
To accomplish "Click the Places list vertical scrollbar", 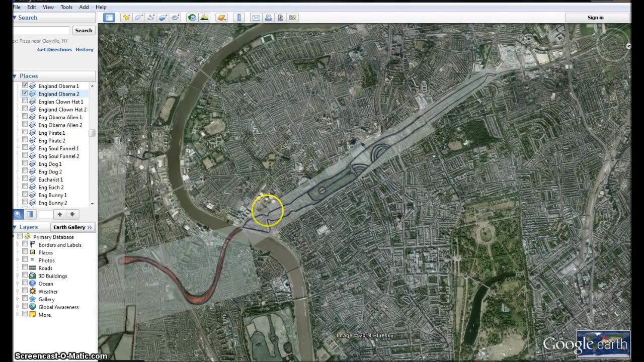I will coord(92,133).
